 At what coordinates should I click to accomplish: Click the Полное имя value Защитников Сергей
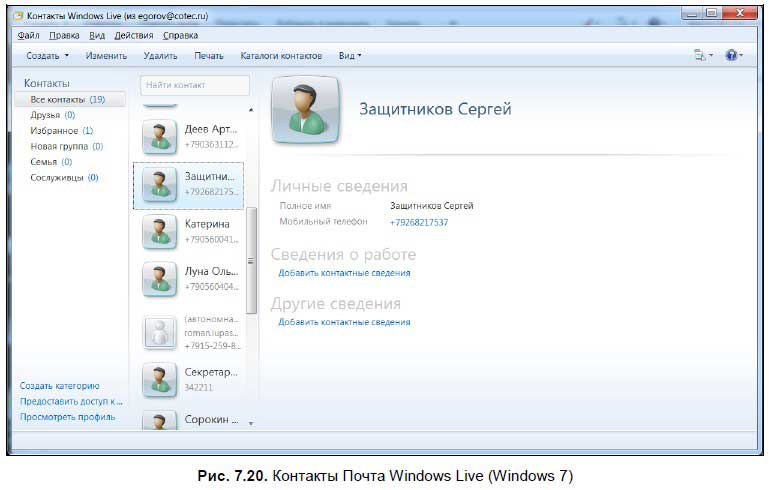(x=432, y=206)
